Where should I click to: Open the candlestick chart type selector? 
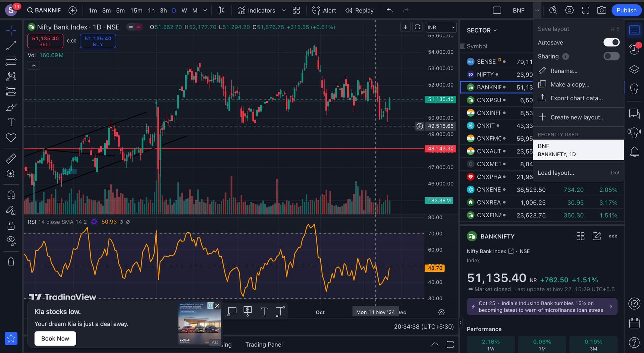click(221, 10)
